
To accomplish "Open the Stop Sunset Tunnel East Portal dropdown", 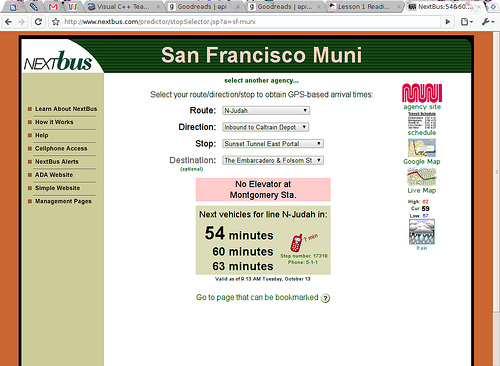I will click(273, 144).
